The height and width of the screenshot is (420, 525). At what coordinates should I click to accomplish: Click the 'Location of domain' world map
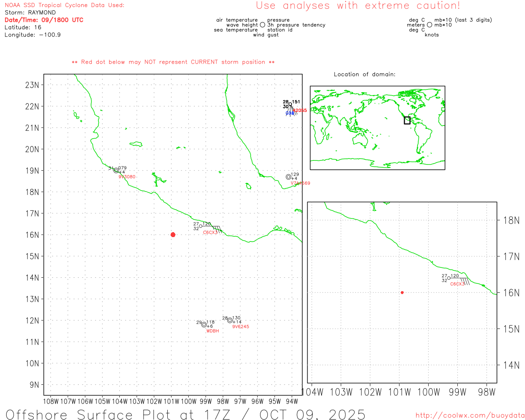tap(377, 128)
